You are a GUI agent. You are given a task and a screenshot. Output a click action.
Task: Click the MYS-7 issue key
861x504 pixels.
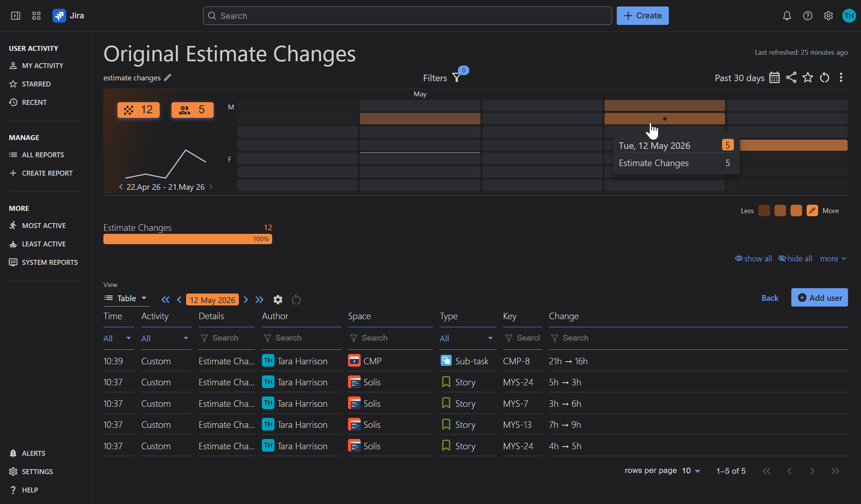(x=515, y=403)
